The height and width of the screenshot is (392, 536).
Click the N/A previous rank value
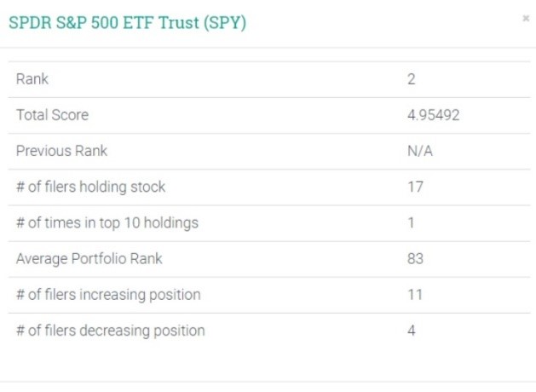[x=420, y=151]
